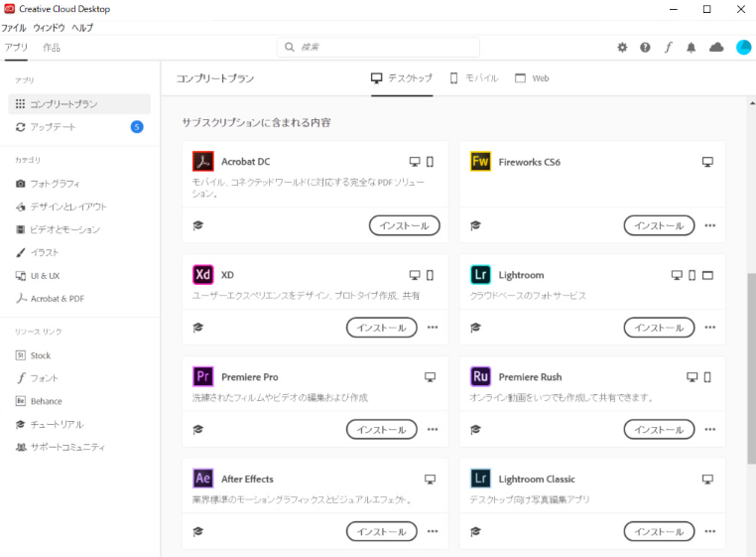Show notifications via the bell icon
756x557 pixels.
click(691, 48)
